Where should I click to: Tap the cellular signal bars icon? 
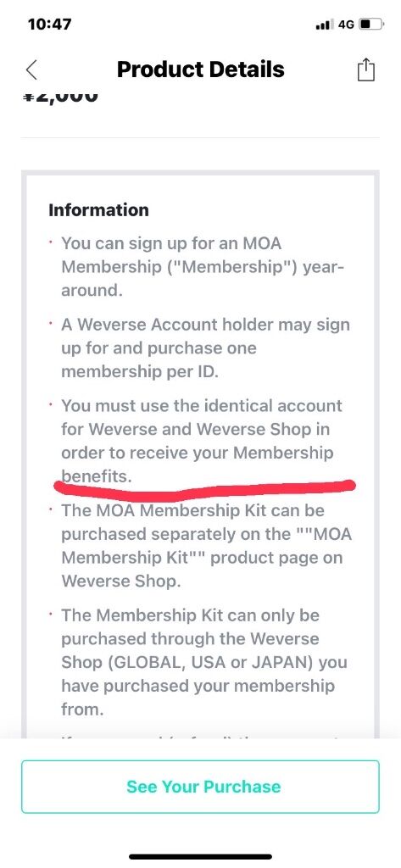point(325,25)
